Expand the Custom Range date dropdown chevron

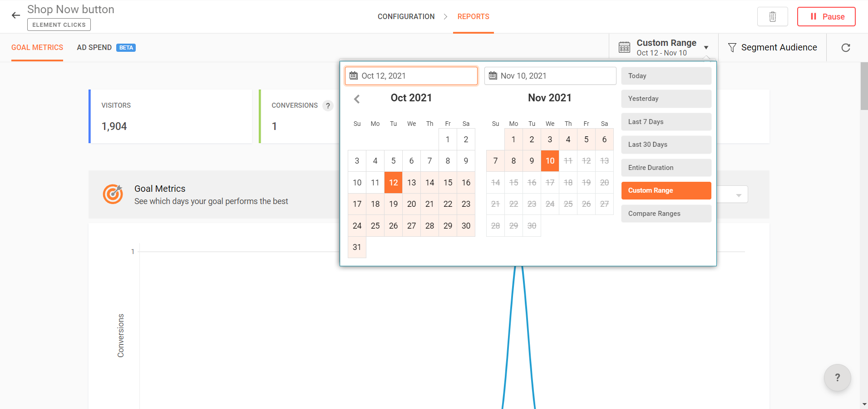point(707,47)
